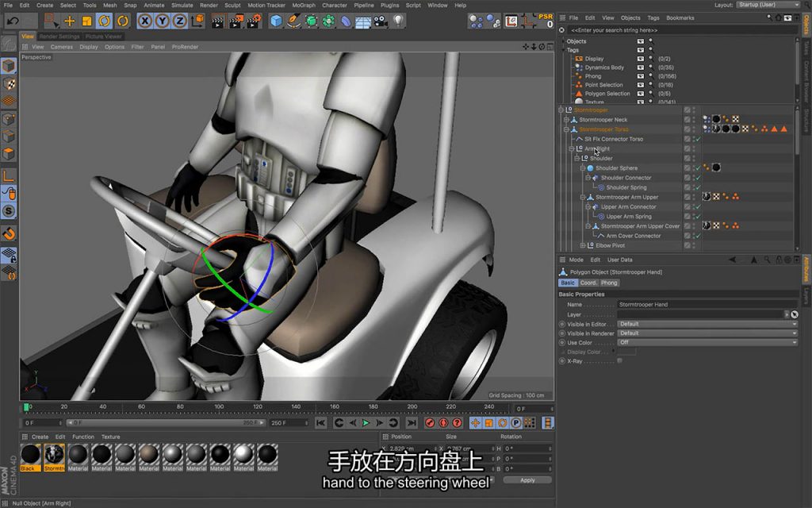Click the red Record Active Objects button
The image size is (812, 508).
tap(429, 423)
